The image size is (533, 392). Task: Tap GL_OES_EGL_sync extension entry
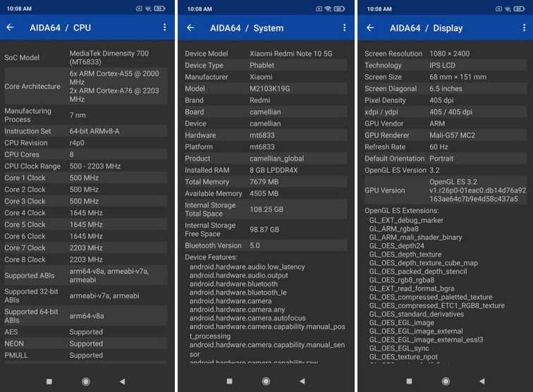click(x=399, y=348)
